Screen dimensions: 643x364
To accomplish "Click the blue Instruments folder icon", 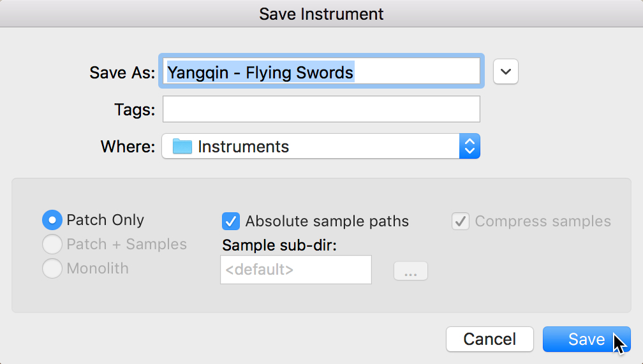I will (182, 147).
